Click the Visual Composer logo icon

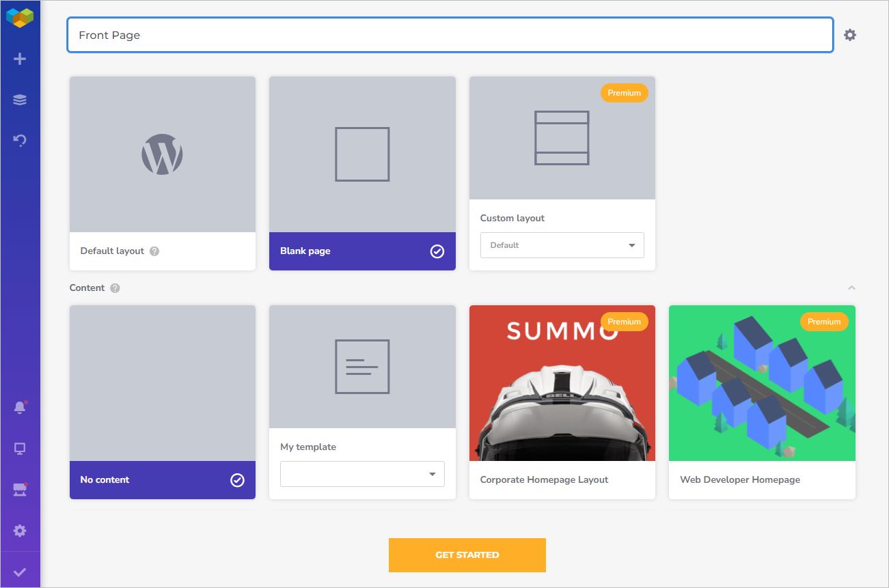[20, 17]
